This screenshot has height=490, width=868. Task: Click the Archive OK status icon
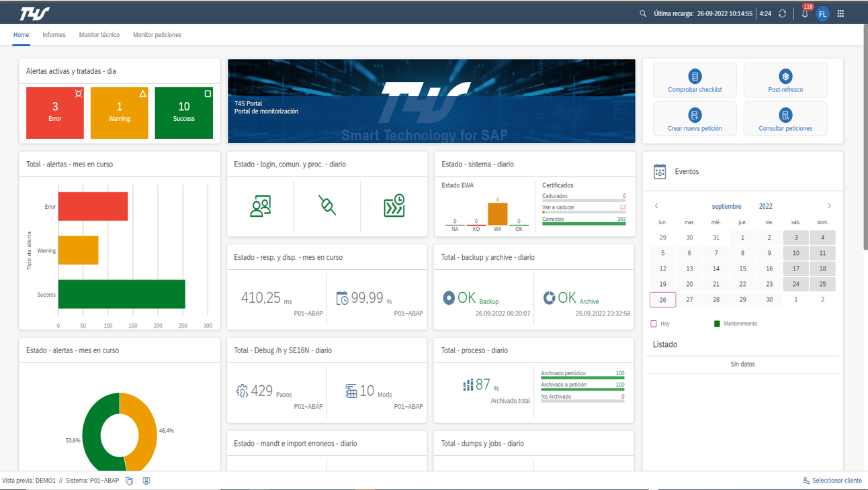coord(549,297)
